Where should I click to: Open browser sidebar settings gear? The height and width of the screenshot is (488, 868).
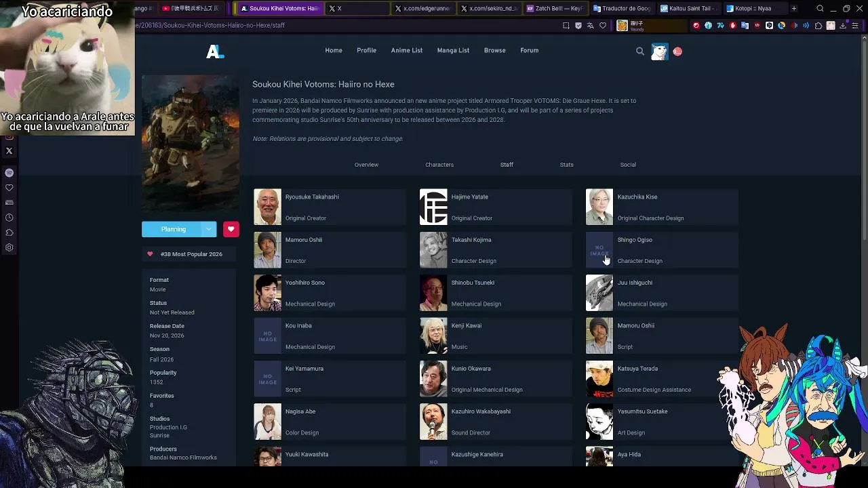click(9, 247)
